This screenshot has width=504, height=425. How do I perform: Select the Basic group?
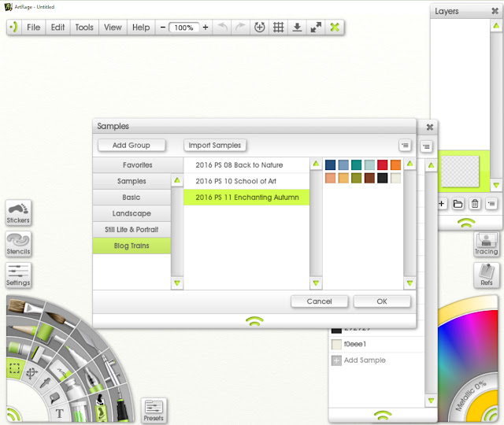pos(132,198)
